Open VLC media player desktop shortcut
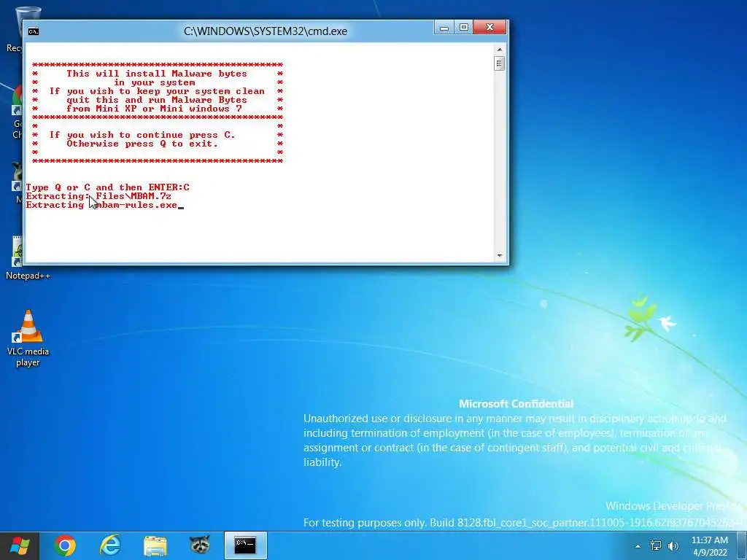The image size is (747, 560). point(28,338)
